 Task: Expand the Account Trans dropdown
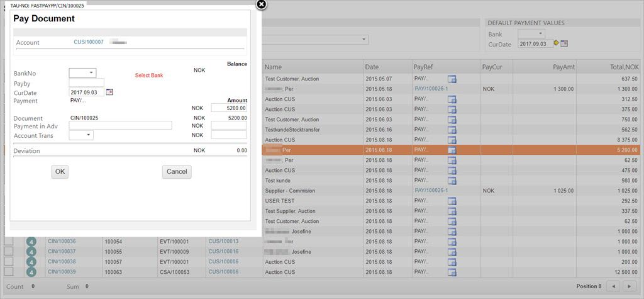pyautogui.click(x=81, y=135)
